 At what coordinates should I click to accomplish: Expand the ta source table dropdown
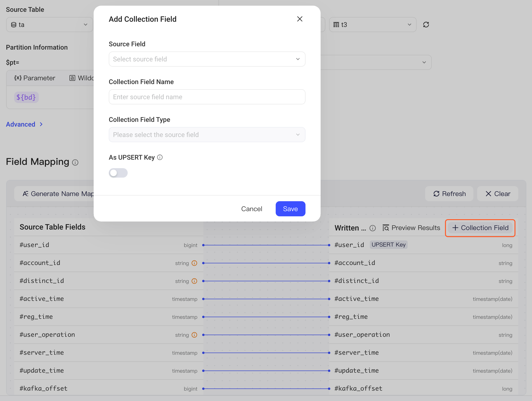pyautogui.click(x=50, y=25)
